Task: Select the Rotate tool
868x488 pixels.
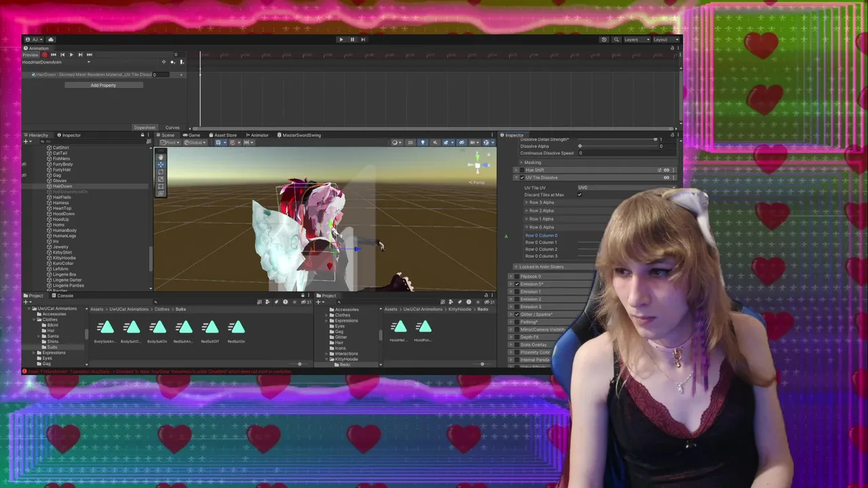Action: coord(161,171)
